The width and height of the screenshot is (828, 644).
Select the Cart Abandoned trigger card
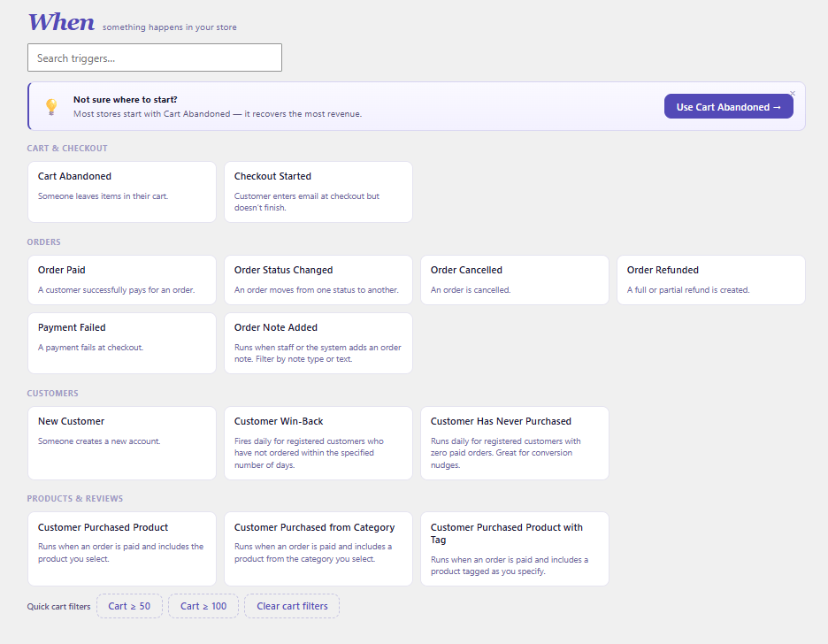click(122, 192)
